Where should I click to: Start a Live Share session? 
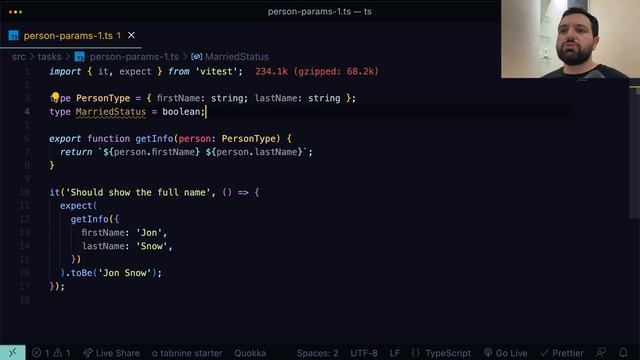point(111,353)
